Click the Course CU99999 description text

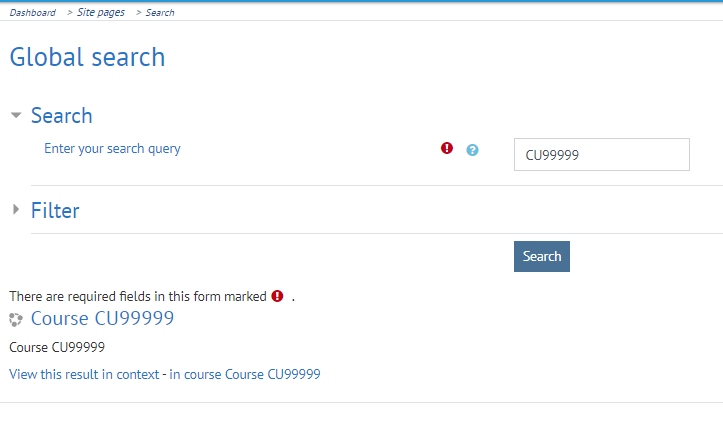coord(57,347)
